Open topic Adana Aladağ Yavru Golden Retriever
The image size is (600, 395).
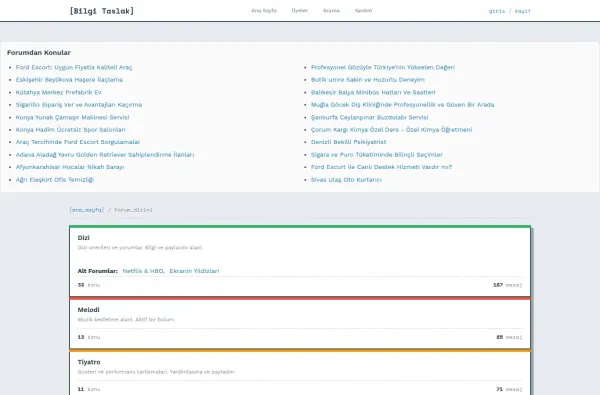105,155
